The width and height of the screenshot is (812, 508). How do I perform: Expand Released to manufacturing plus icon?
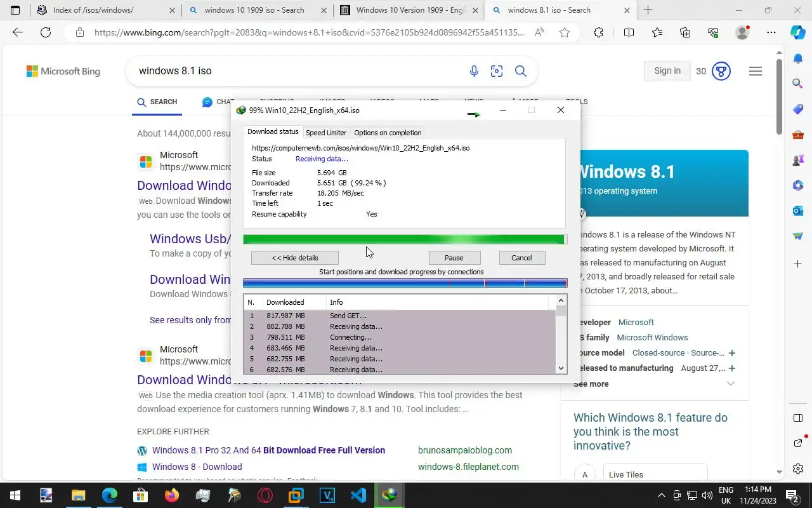pos(731,368)
